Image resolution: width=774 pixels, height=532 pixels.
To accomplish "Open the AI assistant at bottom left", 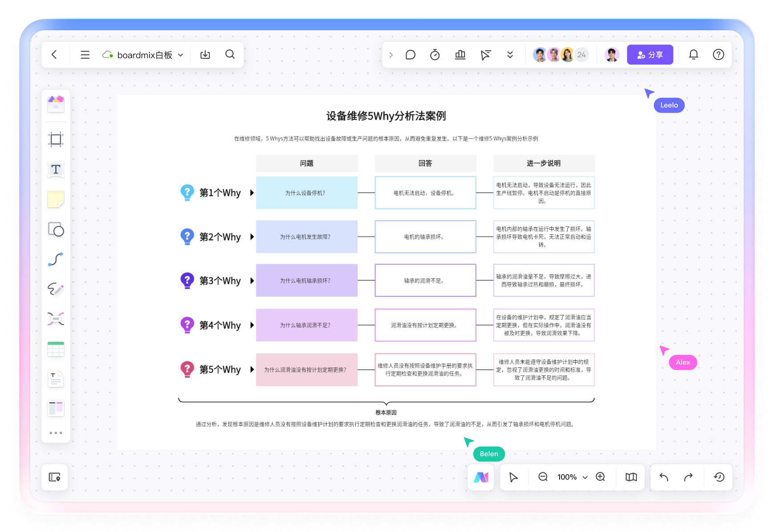I will [x=481, y=477].
